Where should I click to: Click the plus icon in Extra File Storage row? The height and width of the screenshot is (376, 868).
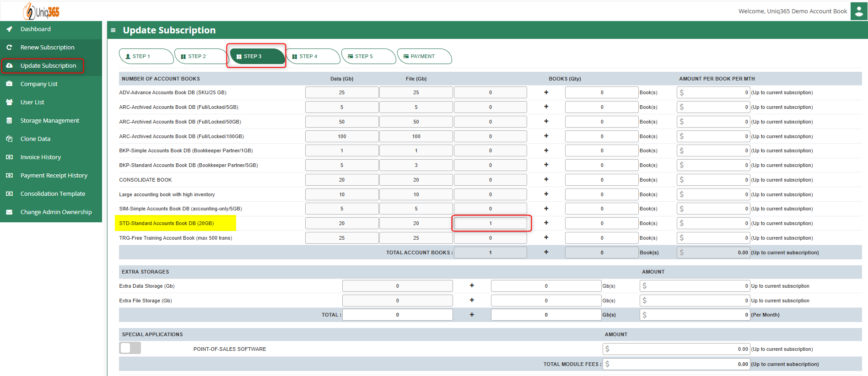point(472,300)
